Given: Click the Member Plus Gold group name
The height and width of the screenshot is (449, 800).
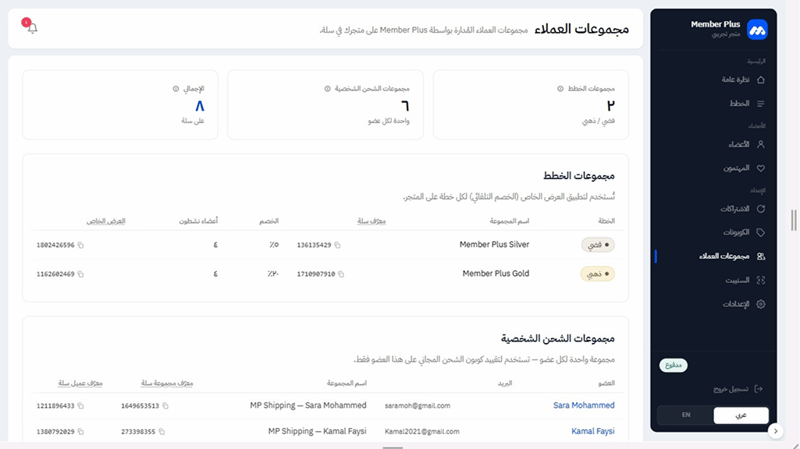Looking at the screenshot, I should [x=496, y=274].
